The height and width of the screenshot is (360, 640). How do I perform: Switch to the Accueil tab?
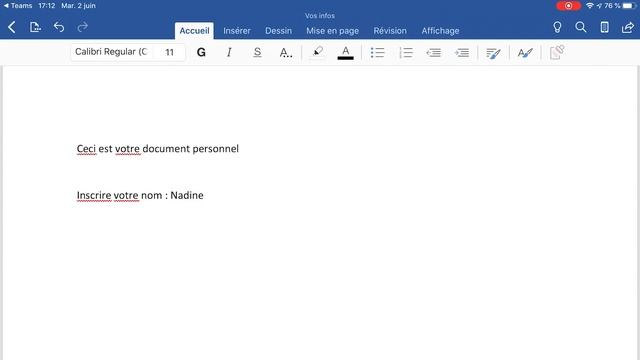point(194,31)
